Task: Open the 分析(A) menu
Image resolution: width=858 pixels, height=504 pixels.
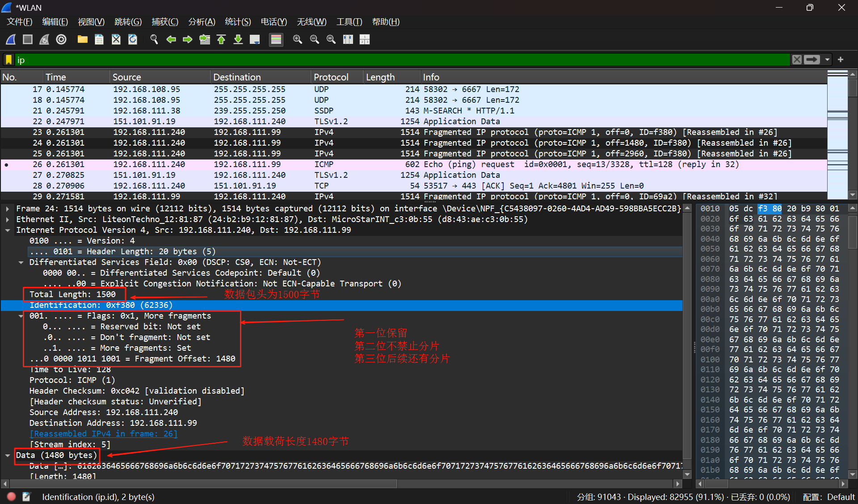Action: point(202,22)
